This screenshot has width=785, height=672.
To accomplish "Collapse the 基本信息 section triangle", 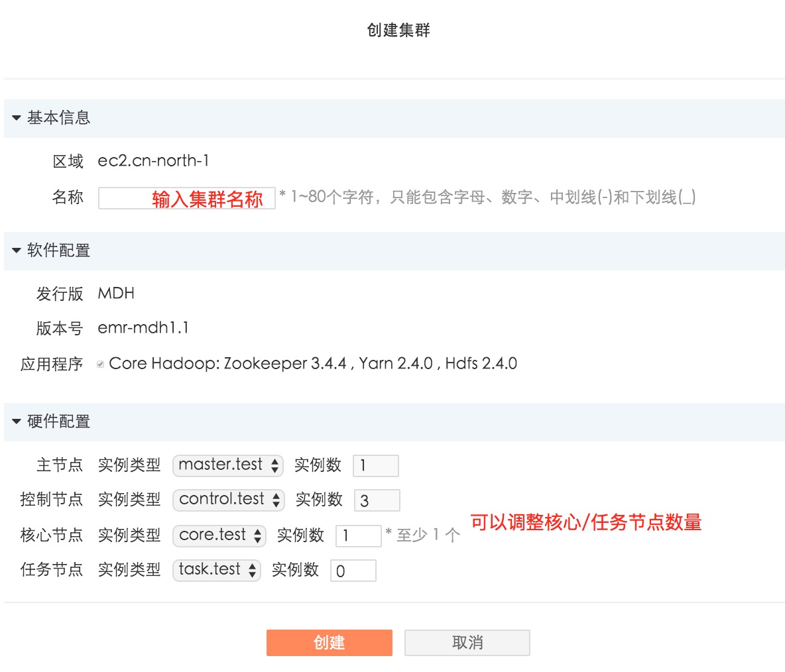I will pyautogui.click(x=17, y=118).
